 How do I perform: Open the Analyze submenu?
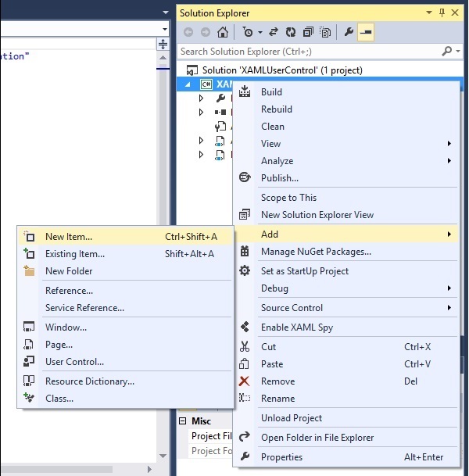click(345, 161)
